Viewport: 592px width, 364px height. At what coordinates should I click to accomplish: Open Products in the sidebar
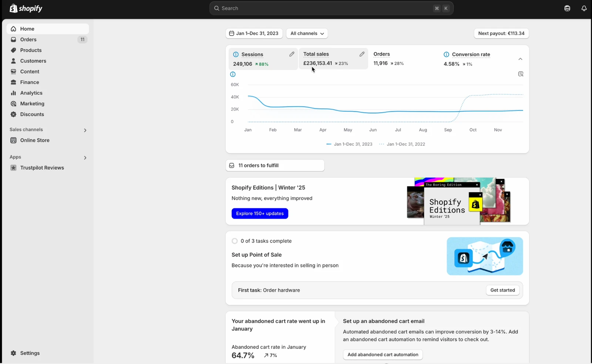click(48, 50)
